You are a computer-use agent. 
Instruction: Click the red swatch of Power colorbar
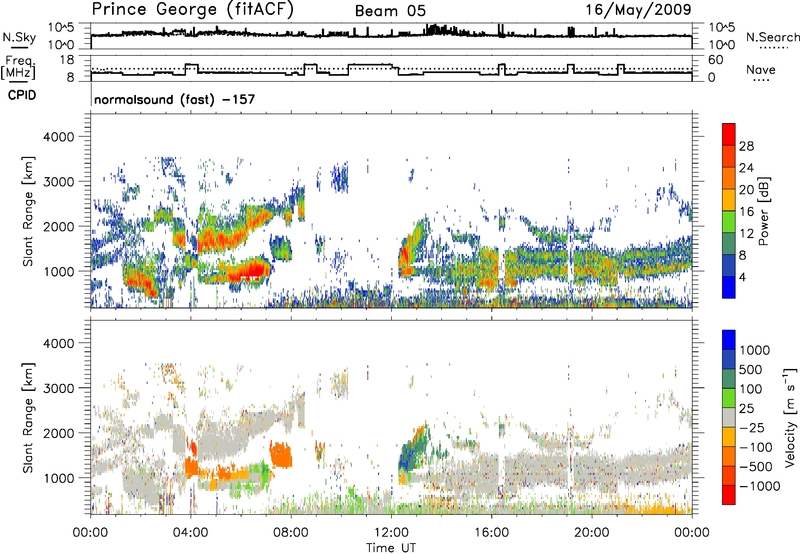(x=729, y=134)
